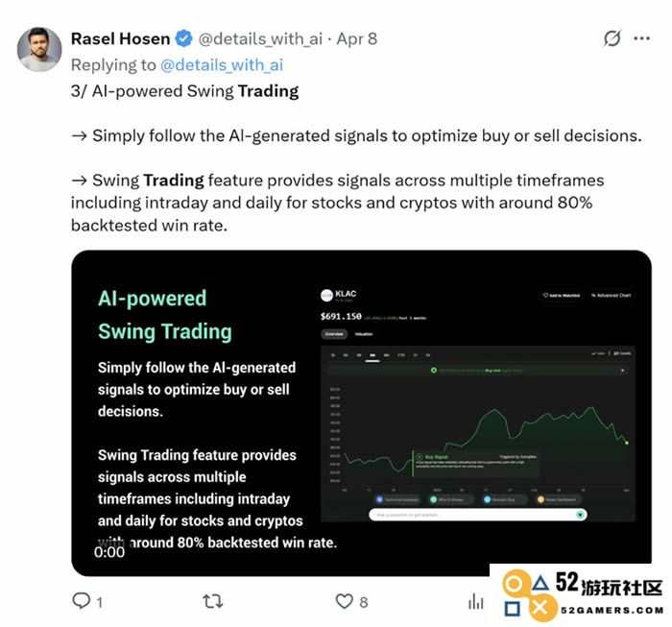Image resolution: width=672 pixels, height=627 pixels.
Task: Close the green buy signal banner
Action: (622, 371)
